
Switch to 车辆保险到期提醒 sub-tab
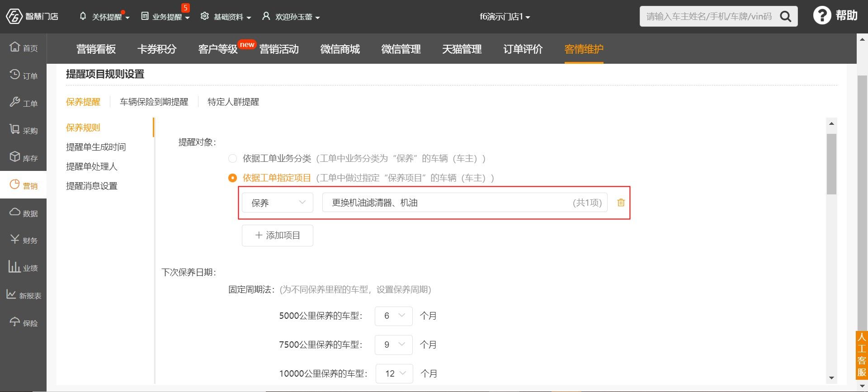pyautogui.click(x=154, y=102)
